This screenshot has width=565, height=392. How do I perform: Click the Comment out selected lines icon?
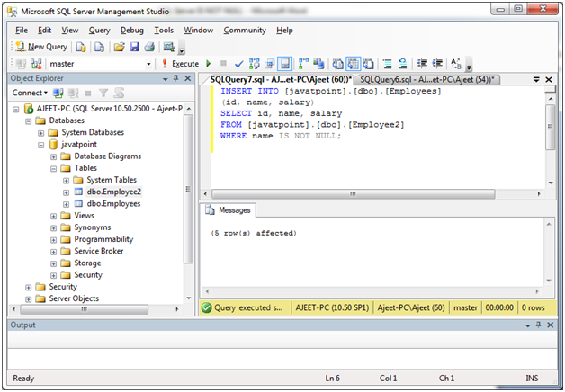click(x=388, y=64)
